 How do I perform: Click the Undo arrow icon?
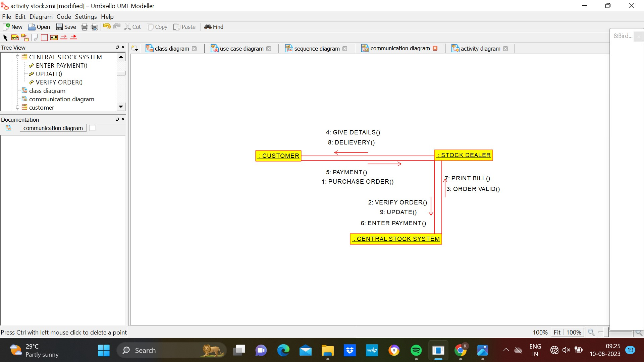point(107,27)
